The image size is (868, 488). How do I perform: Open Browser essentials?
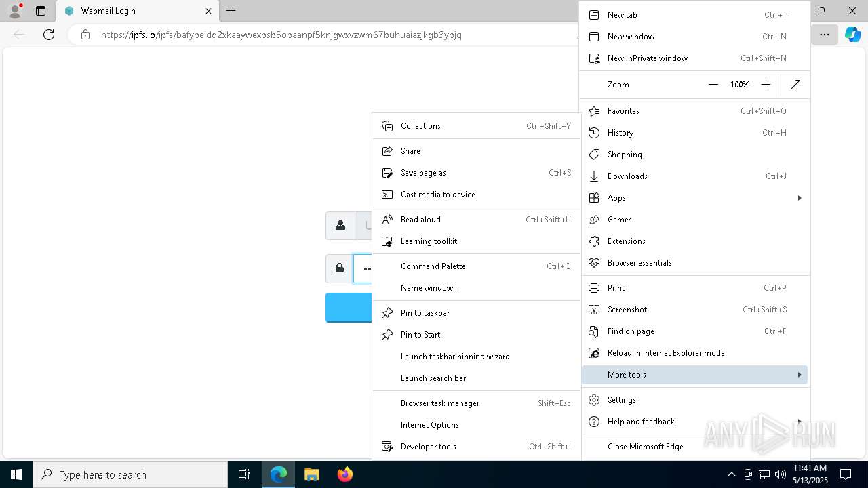click(x=695, y=262)
